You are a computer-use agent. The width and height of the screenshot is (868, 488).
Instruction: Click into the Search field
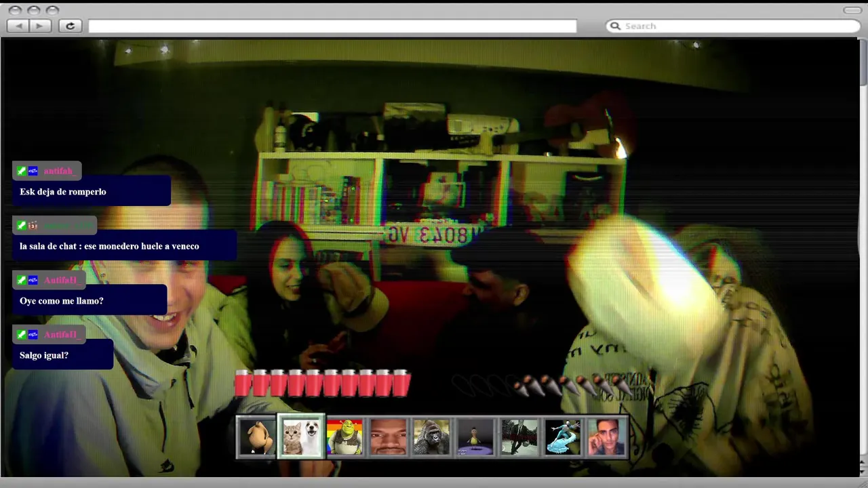732,26
